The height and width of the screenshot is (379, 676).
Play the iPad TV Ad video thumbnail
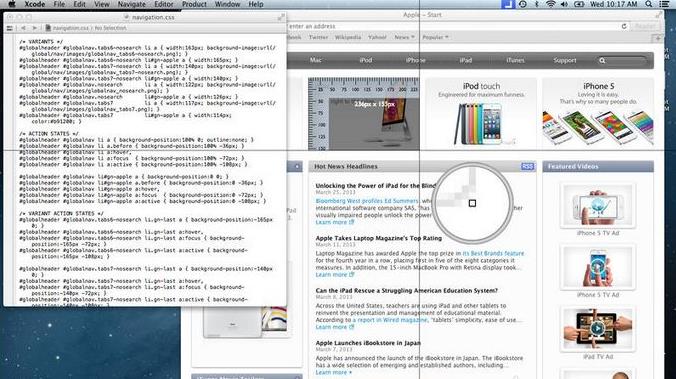point(597,329)
